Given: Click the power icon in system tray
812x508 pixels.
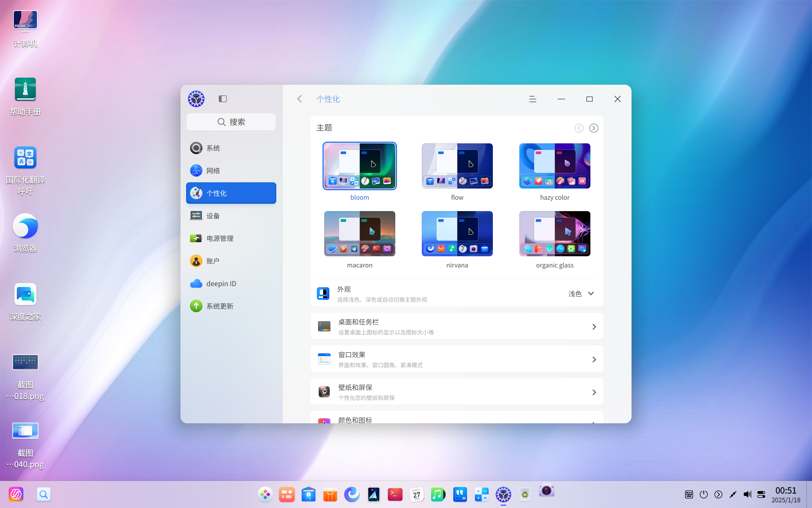Looking at the screenshot, I should click(704, 494).
